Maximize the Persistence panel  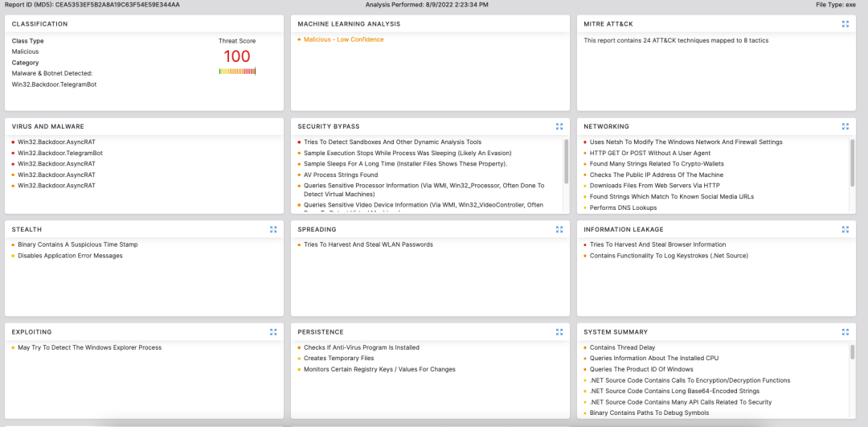tap(559, 331)
